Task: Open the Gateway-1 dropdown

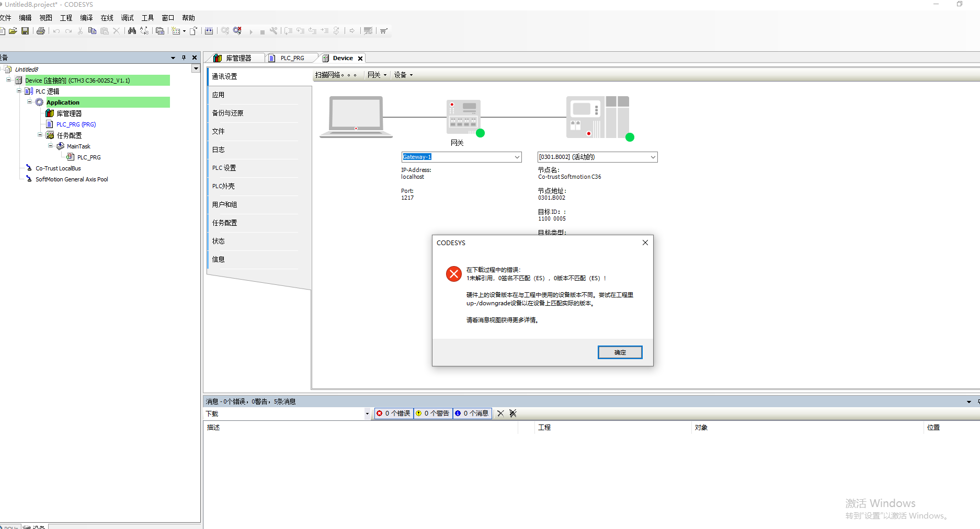Action: [517, 157]
